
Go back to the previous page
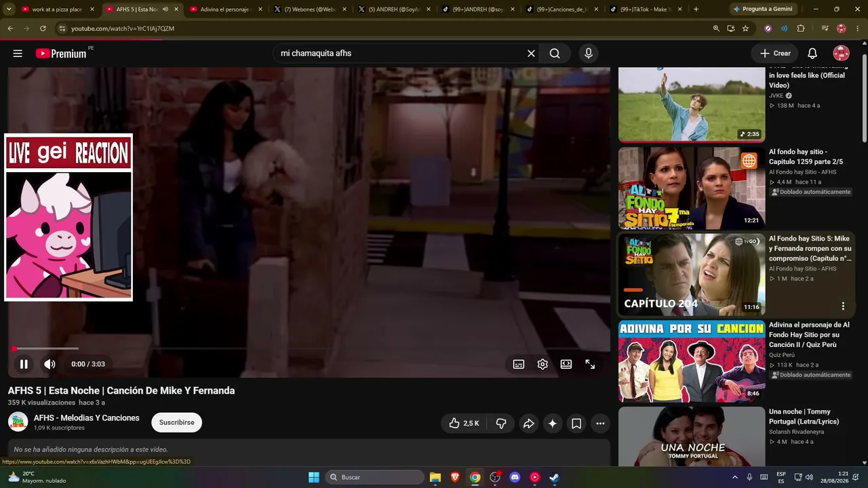[x=10, y=28]
